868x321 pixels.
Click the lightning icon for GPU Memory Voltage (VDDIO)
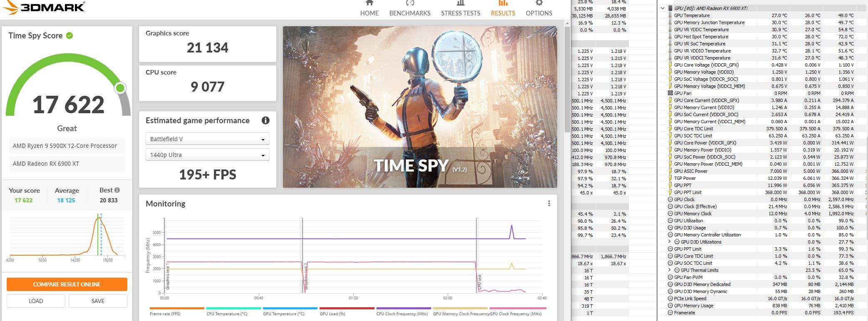coord(670,72)
